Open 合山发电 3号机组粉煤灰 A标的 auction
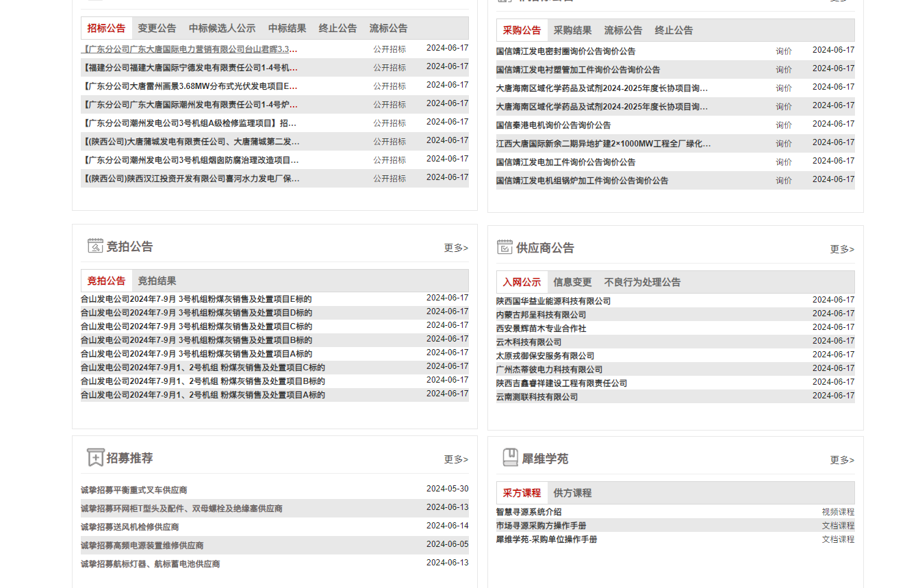The height and width of the screenshot is (588, 918). click(196, 354)
